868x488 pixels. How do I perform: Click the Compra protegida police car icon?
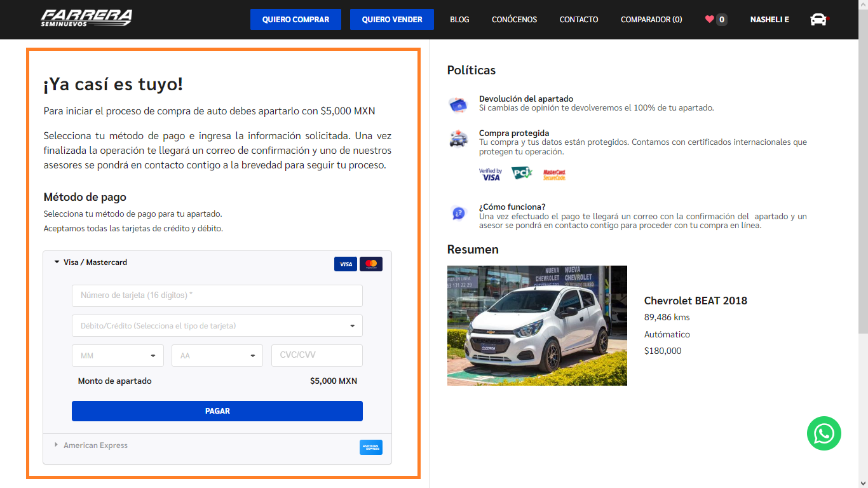click(458, 139)
